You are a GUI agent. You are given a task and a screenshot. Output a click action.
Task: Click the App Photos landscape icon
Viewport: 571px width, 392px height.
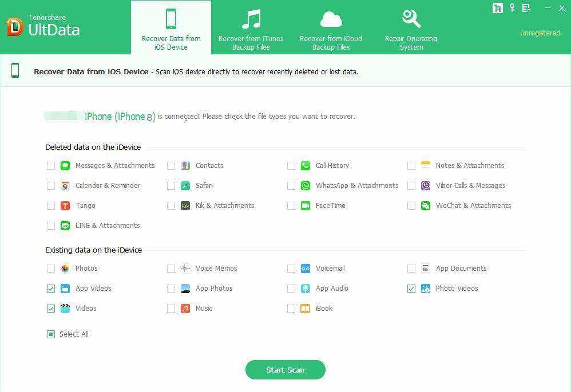click(185, 289)
